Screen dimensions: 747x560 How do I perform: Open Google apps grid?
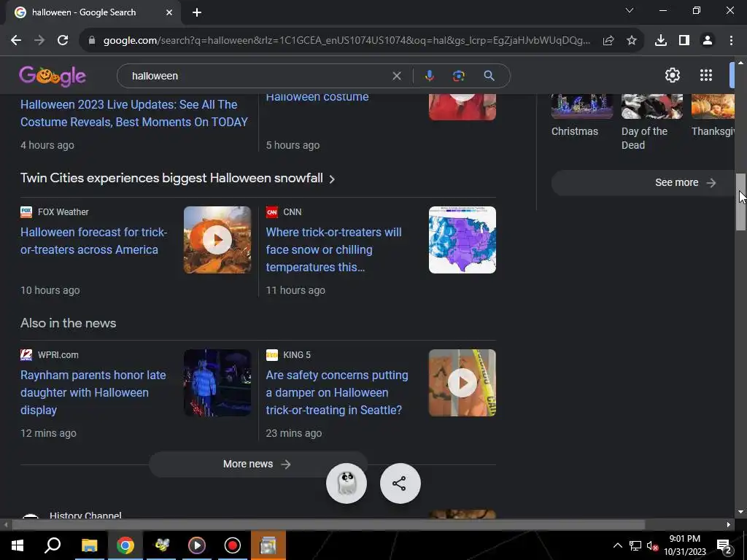tap(706, 75)
